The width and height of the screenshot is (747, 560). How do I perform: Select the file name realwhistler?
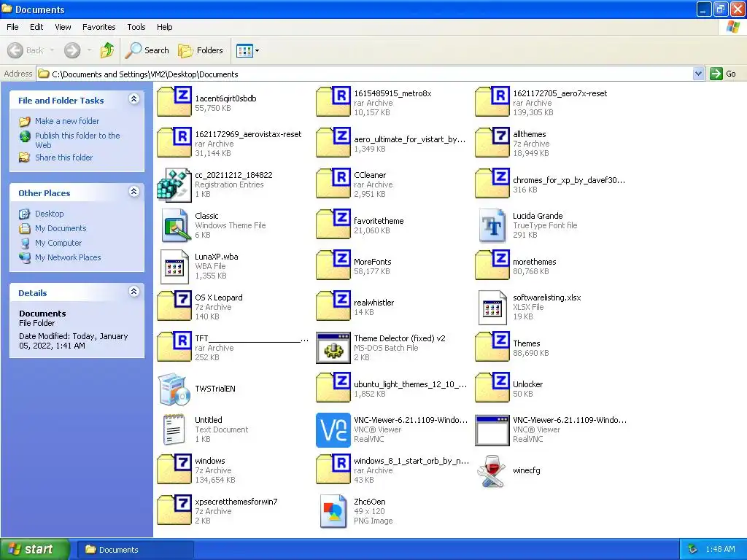pyautogui.click(x=374, y=303)
